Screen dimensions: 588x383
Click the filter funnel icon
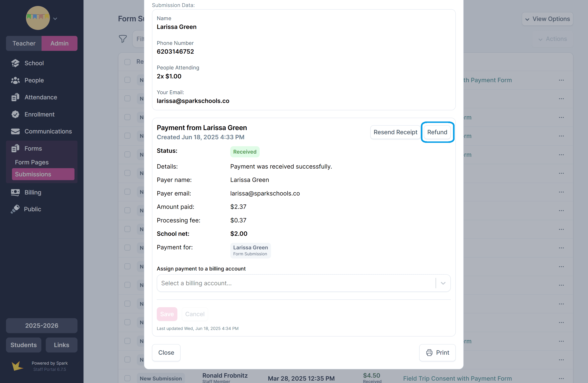[x=123, y=39]
